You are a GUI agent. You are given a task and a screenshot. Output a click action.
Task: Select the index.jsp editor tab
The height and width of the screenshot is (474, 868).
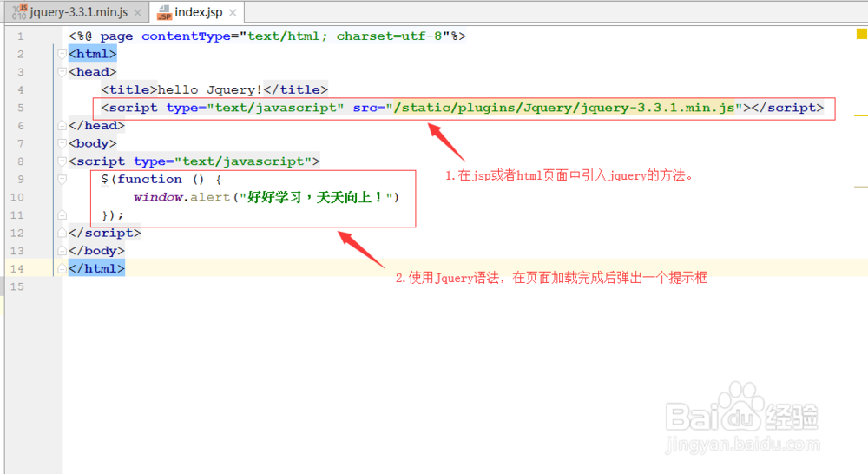click(x=198, y=12)
